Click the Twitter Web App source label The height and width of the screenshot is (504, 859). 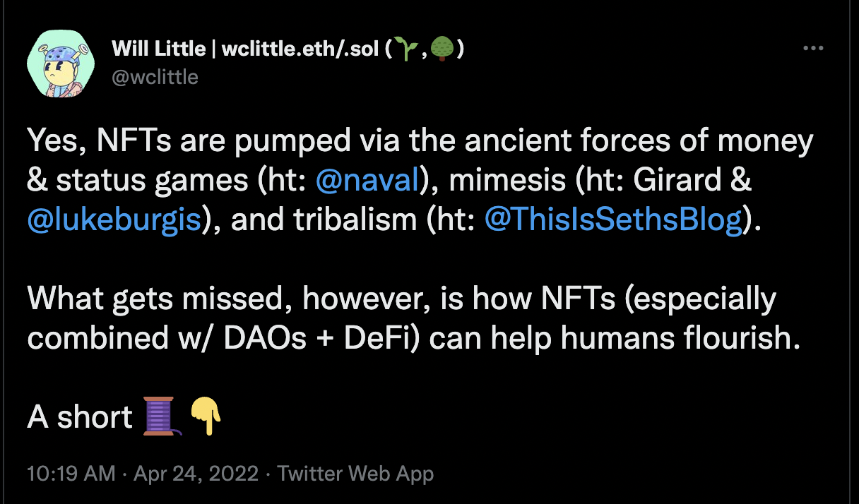click(x=355, y=474)
